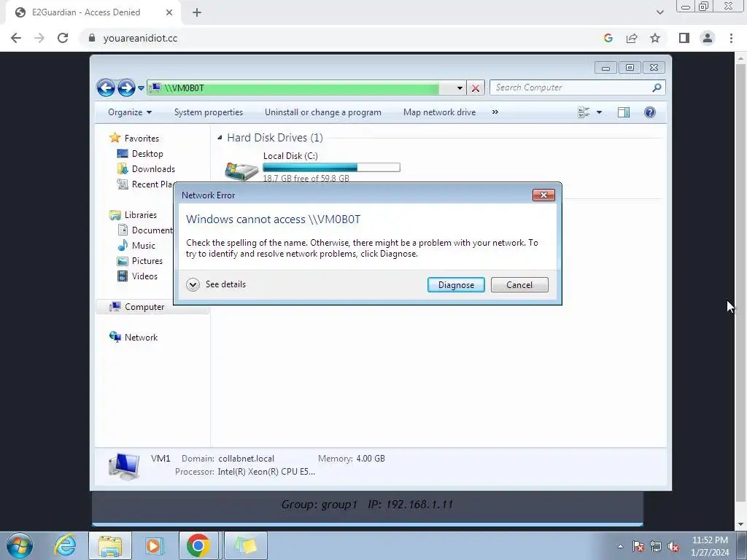Select Libraries in navigation pane
Image resolution: width=747 pixels, height=560 pixels.
141,215
